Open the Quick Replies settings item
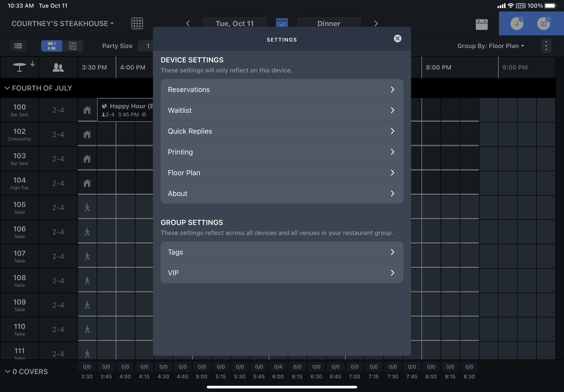 point(282,131)
